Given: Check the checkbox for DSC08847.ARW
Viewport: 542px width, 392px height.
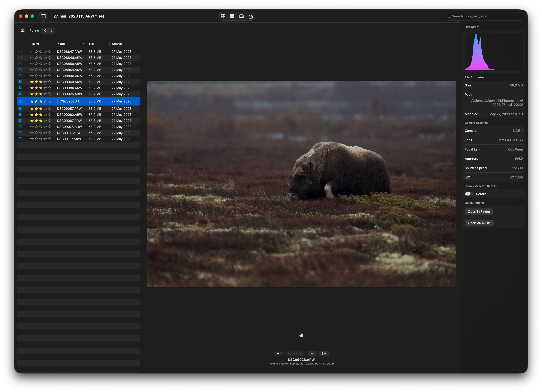Looking at the screenshot, I should pos(20,52).
